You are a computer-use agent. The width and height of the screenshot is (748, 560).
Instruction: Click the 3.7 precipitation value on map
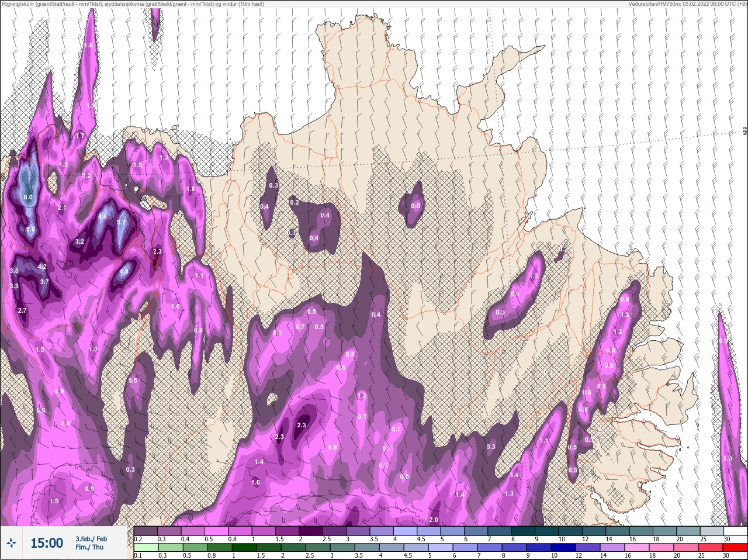[x=44, y=282]
